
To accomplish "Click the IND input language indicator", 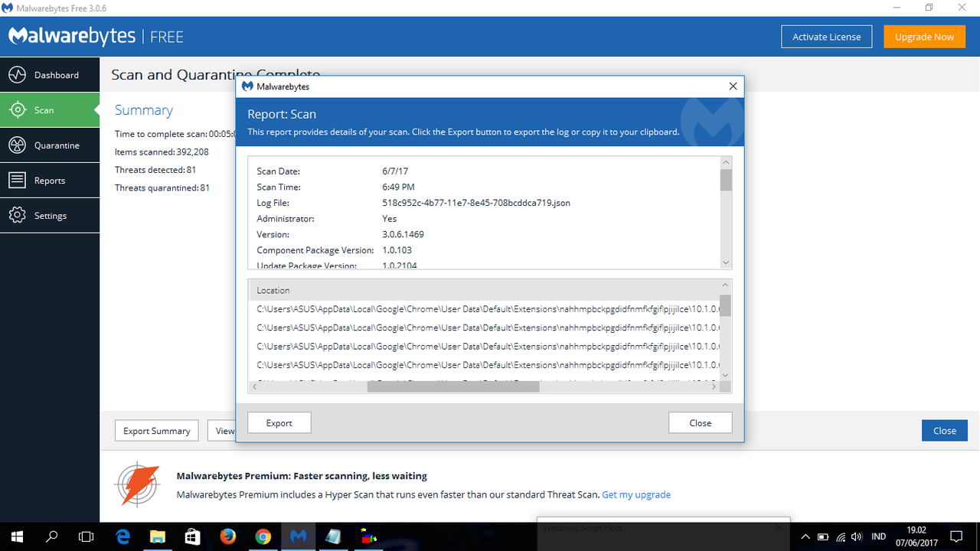I will (879, 536).
